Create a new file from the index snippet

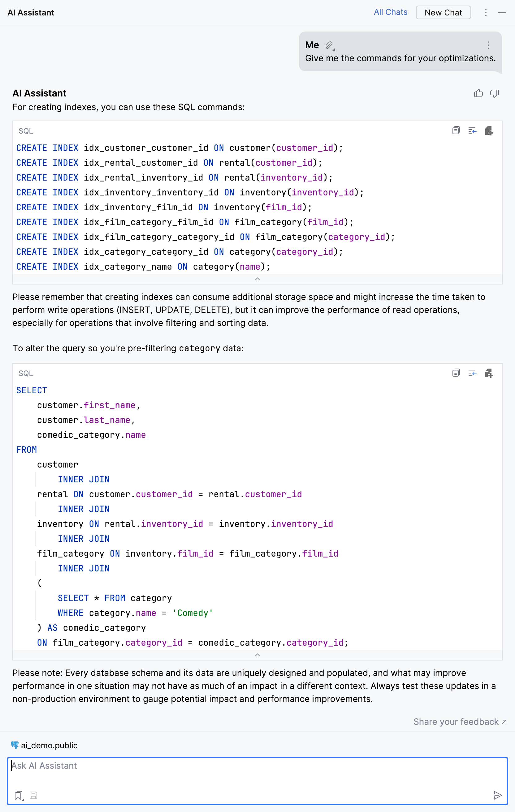coord(489,130)
